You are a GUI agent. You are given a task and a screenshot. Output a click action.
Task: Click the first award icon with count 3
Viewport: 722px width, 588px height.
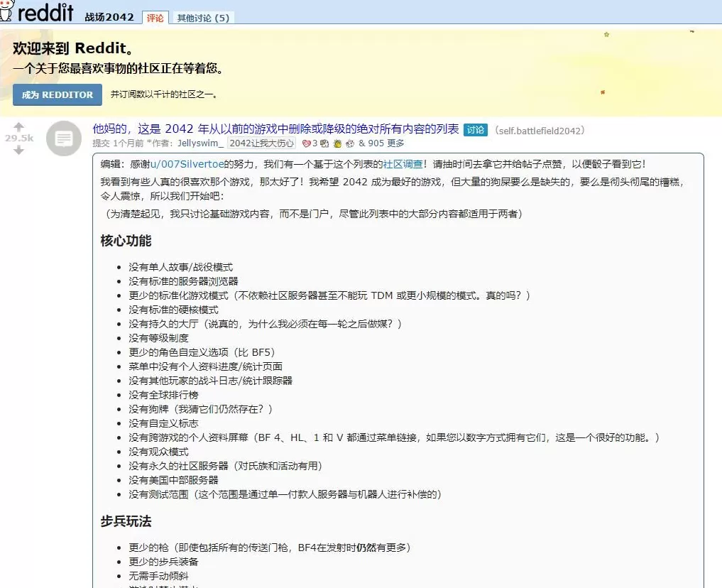click(307, 143)
